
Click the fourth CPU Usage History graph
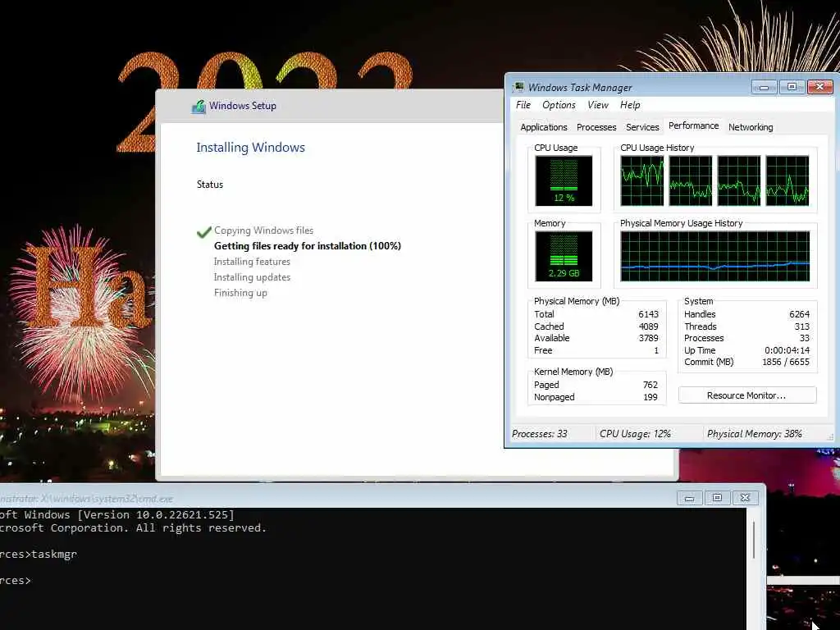(x=787, y=181)
